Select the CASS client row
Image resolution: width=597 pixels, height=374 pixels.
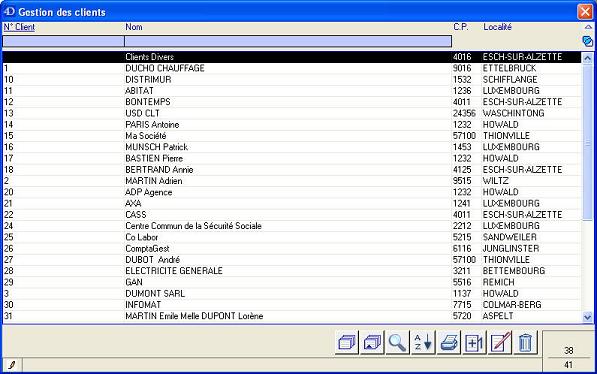[292, 214]
